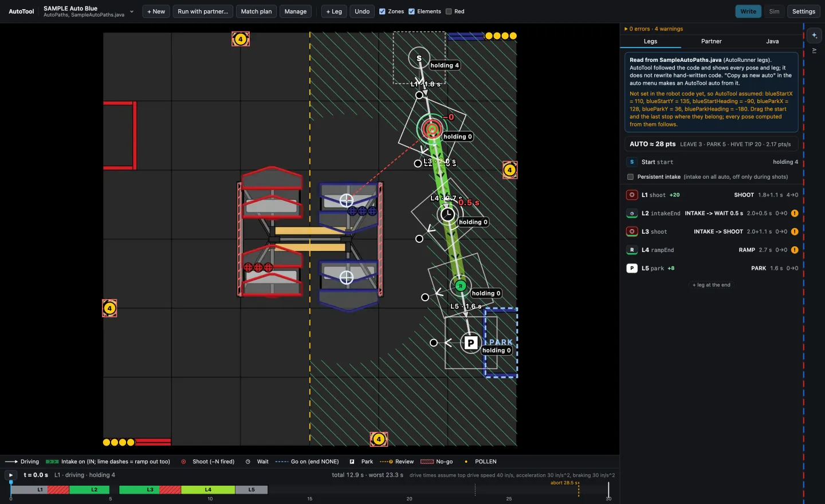Image resolution: width=825 pixels, height=504 pixels.
Task: Toggle the Elements checkbox
Action: point(411,11)
